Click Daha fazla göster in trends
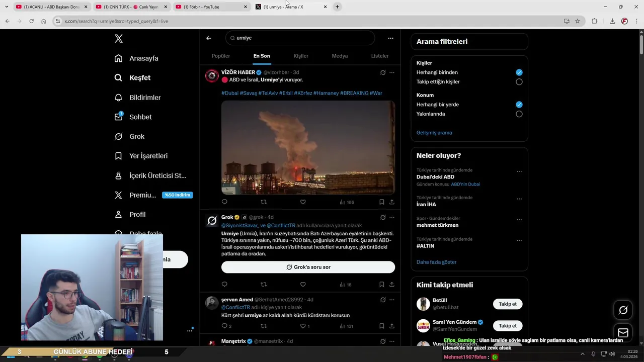The width and height of the screenshot is (644, 362). pos(436,262)
